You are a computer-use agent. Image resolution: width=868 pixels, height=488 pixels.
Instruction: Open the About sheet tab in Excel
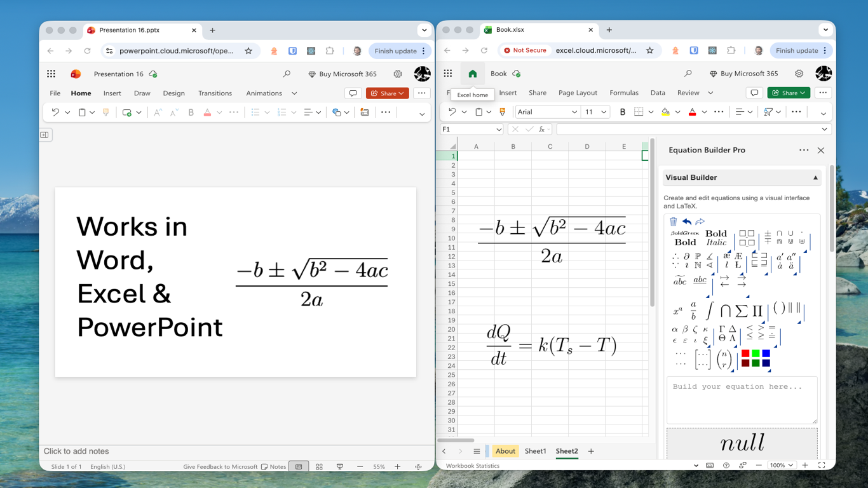505,451
